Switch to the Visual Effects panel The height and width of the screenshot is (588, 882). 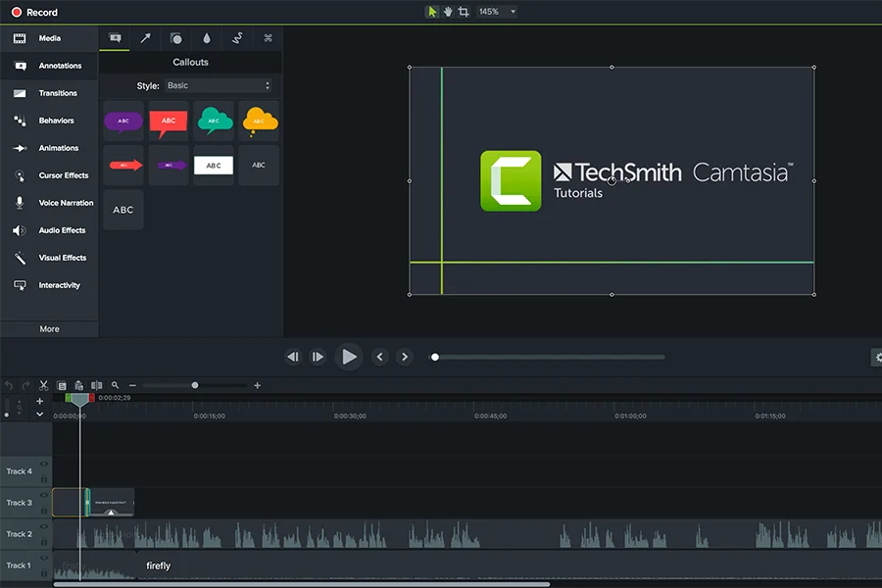[x=62, y=258]
